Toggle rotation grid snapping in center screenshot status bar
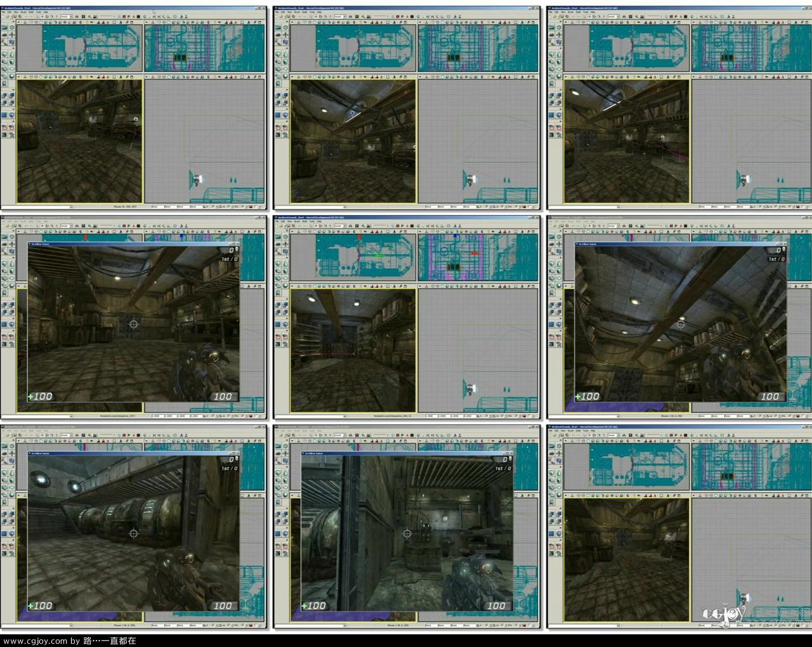The width and height of the screenshot is (812, 647). coord(502,416)
